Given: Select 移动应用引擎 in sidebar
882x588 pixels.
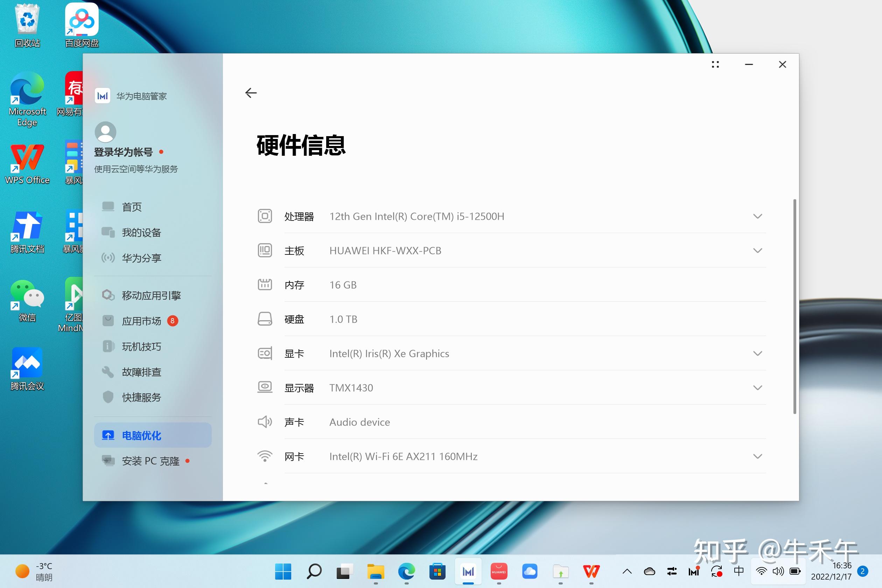Looking at the screenshot, I should (153, 295).
